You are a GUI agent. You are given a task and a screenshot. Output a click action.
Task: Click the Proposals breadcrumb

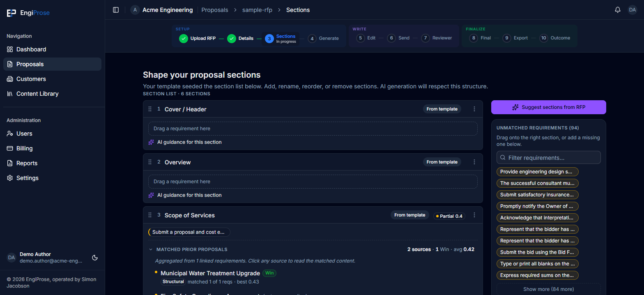click(215, 10)
